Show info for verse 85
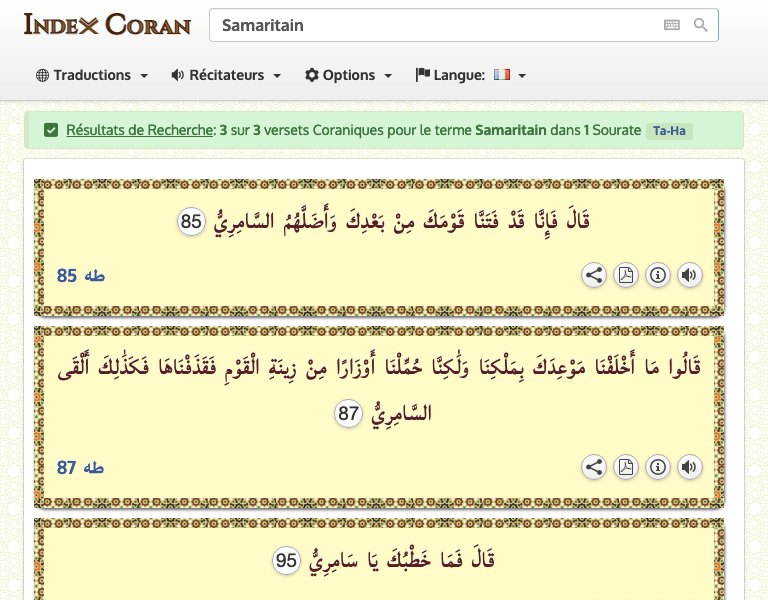 (x=658, y=275)
